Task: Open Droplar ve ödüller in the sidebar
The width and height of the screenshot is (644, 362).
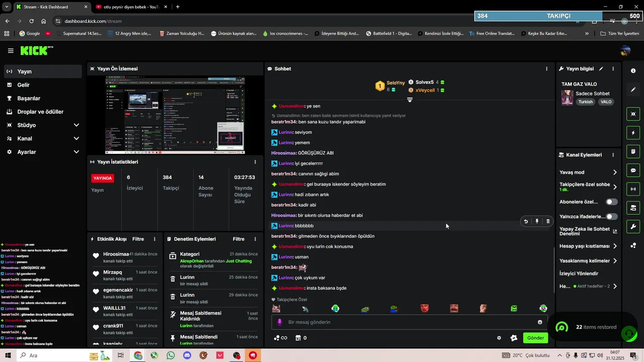Action: (x=43, y=112)
